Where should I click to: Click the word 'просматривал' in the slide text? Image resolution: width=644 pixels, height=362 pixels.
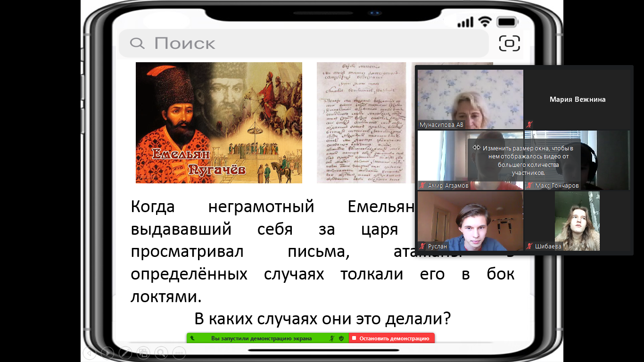click(x=187, y=252)
